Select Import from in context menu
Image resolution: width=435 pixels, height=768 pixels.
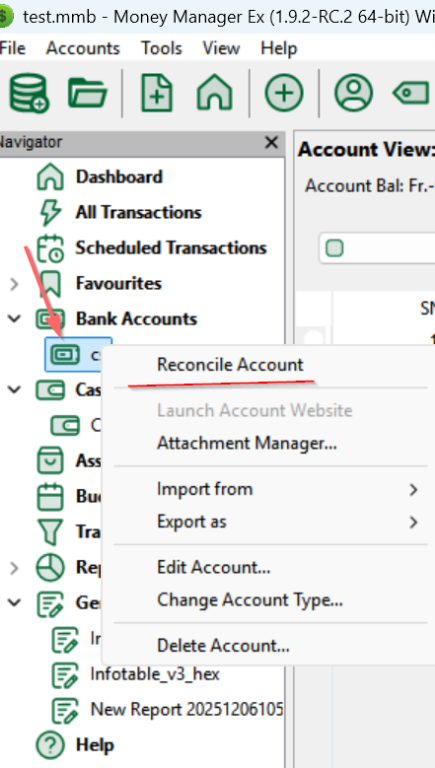(205, 489)
